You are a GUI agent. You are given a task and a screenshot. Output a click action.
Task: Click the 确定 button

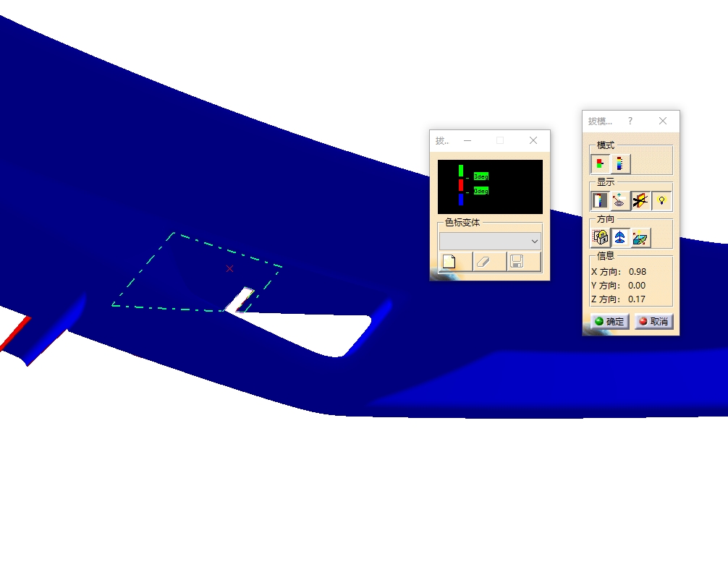[609, 322]
